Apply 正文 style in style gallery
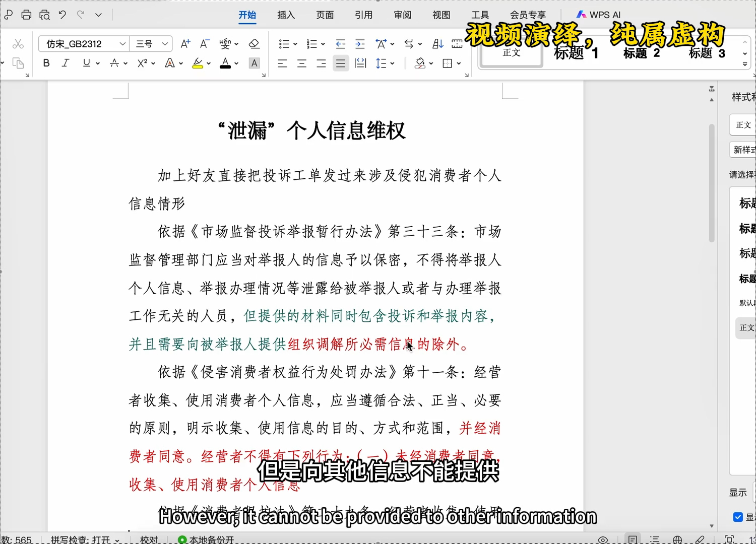This screenshot has width=756, height=544. [511, 53]
